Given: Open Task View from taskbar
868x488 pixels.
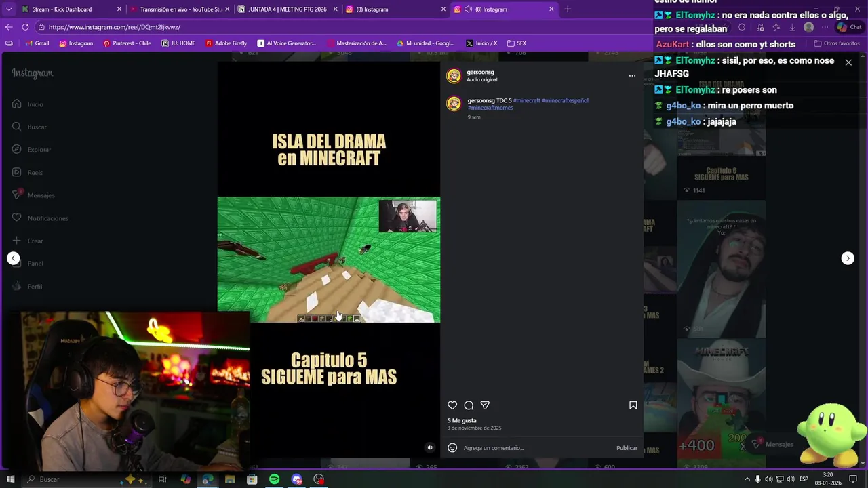Looking at the screenshot, I should (x=163, y=479).
